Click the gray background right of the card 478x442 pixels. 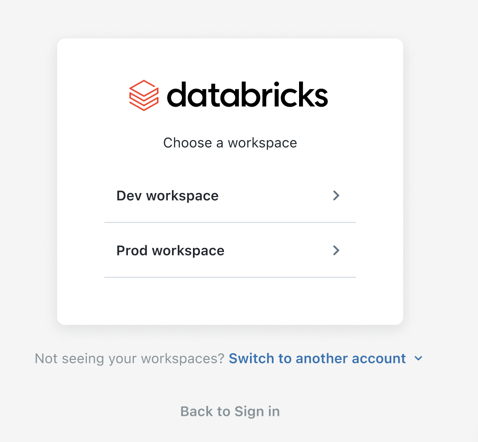coord(441,182)
